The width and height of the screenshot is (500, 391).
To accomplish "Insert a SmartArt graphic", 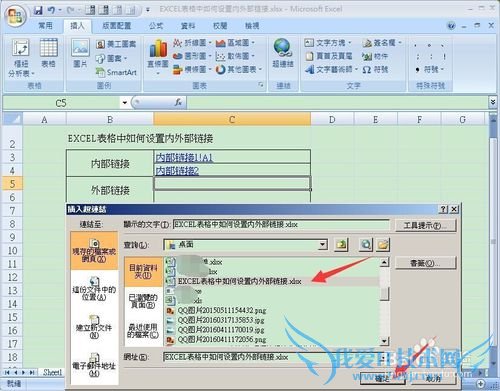I will (116, 72).
